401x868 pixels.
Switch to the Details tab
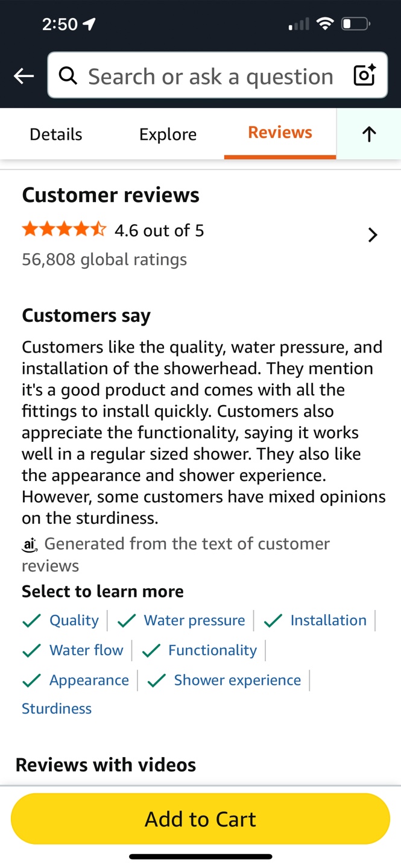pyautogui.click(x=55, y=134)
